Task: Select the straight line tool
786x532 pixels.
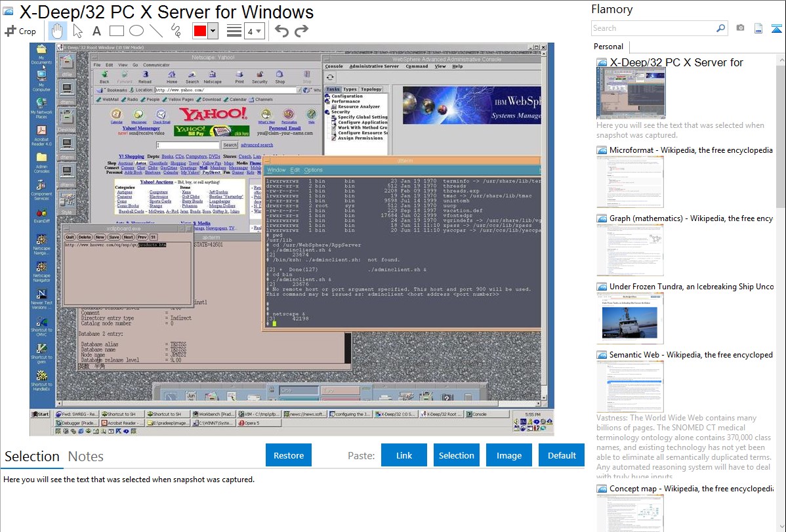Action: pos(156,31)
